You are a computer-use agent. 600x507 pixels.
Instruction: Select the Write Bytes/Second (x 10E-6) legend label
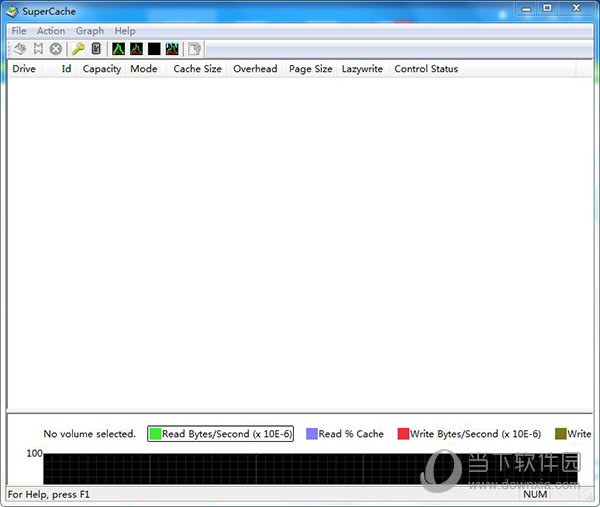point(475,434)
